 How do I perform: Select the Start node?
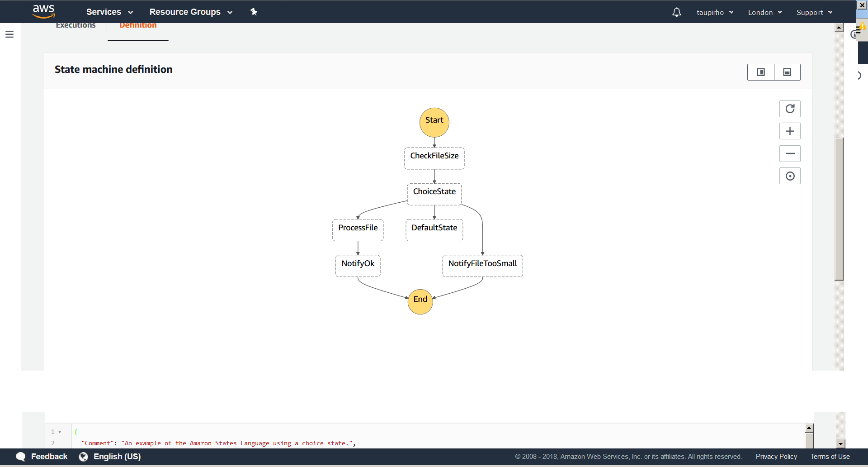click(x=434, y=122)
